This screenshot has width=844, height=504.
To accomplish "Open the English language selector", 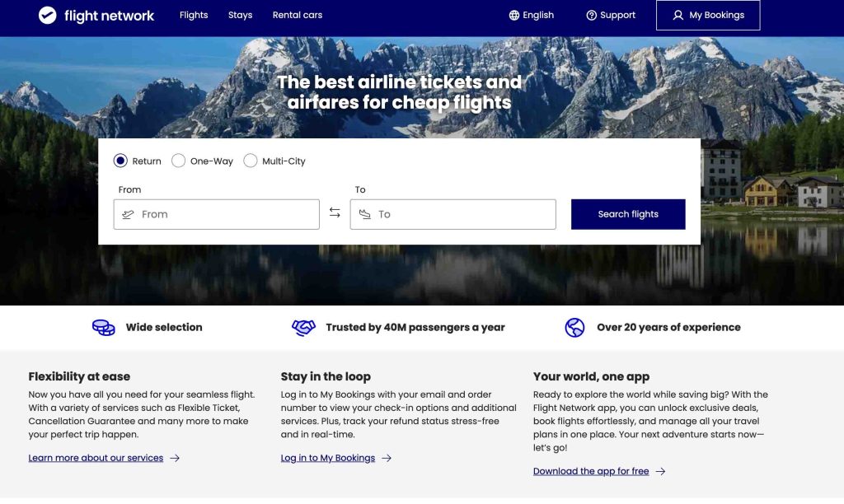I will pos(532,15).
